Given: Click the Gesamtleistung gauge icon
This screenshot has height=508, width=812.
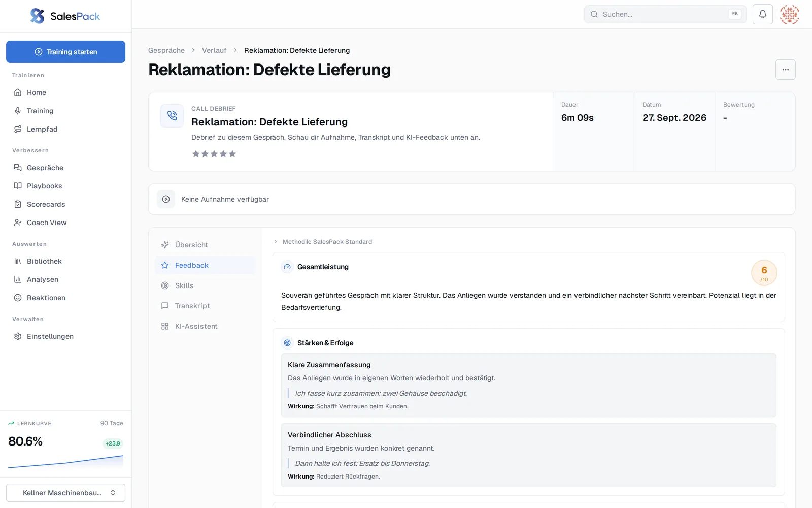Looking at the screenshot, I should (x=287, y=267).
